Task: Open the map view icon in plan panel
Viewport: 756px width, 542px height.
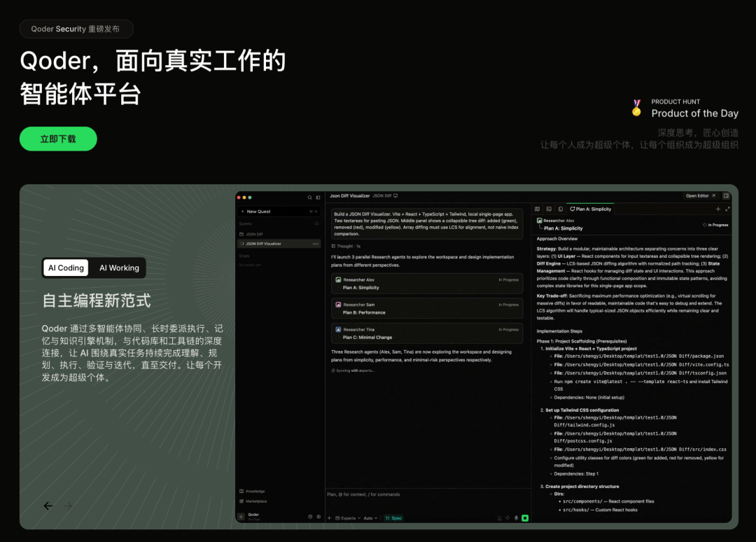Action: point(537,209)
